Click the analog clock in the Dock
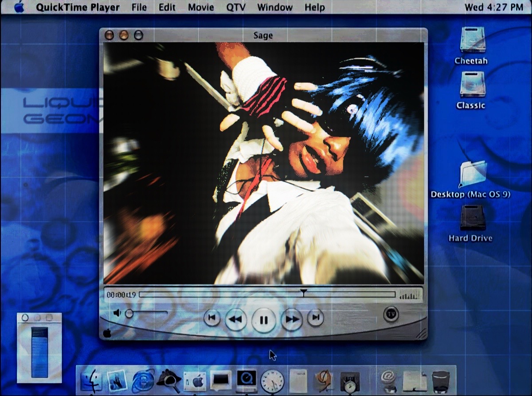The height and width of the screenshot is (396, 532). [x=272, y=381]
